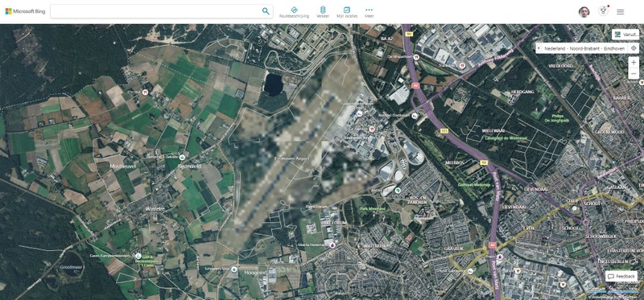This screenshot has width=644, height=300.
Task: Click the GRASRIJK neighborhood label
Action: (x=454, y=249)
